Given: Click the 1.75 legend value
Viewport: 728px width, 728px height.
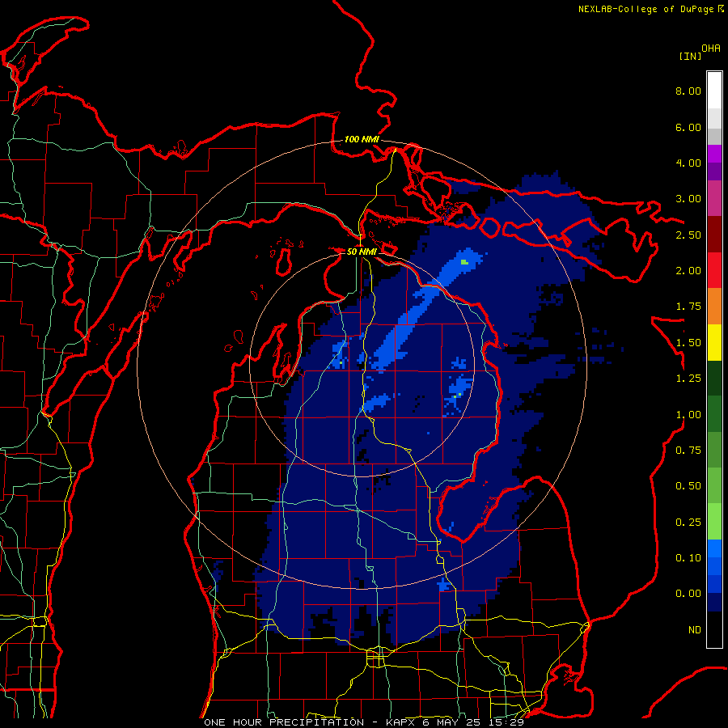Looking at the screenshot, I should pyautogui.click(x=688, y=307).
